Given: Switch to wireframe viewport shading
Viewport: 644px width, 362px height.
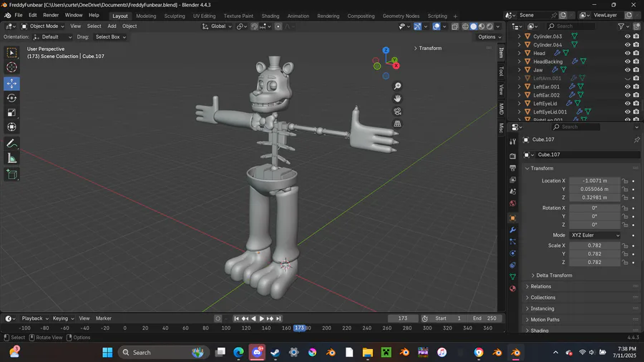Looking at the screenshot, I should [465, 26].
